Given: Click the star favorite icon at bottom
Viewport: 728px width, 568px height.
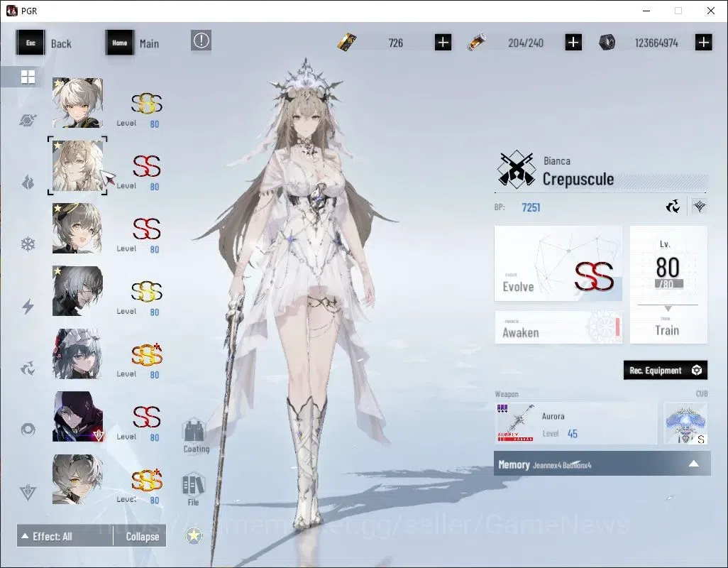Looking at the screenshot, I should click(194, 536).
